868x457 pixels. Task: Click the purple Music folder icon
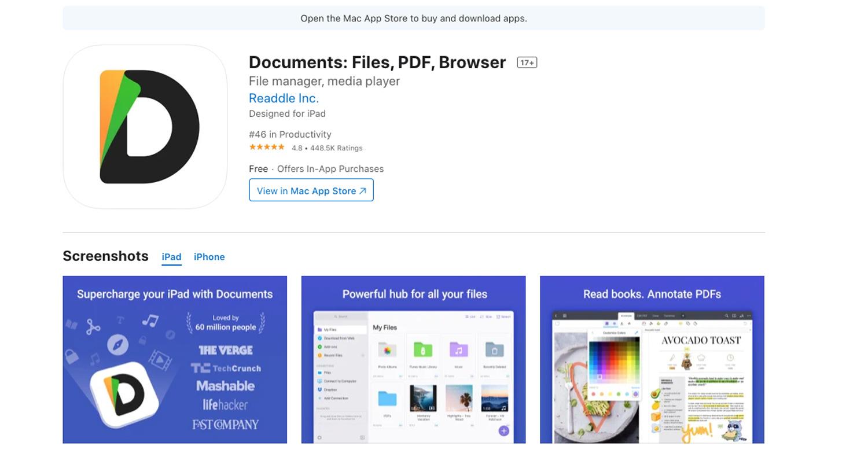pyautogui.click(x=458, y=349)
